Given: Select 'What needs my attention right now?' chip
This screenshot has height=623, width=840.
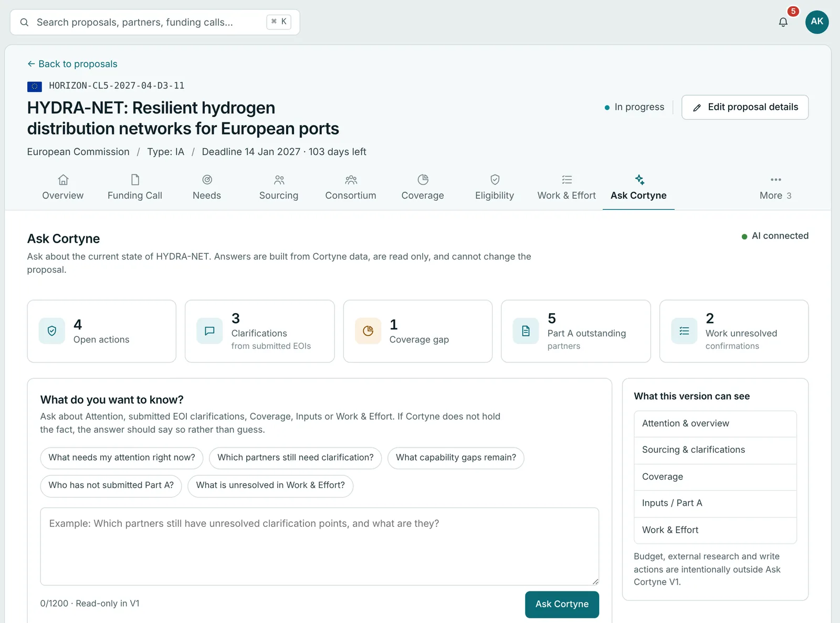Looking at the screenshot, I should pyautogui.click(x=122, y=458).
